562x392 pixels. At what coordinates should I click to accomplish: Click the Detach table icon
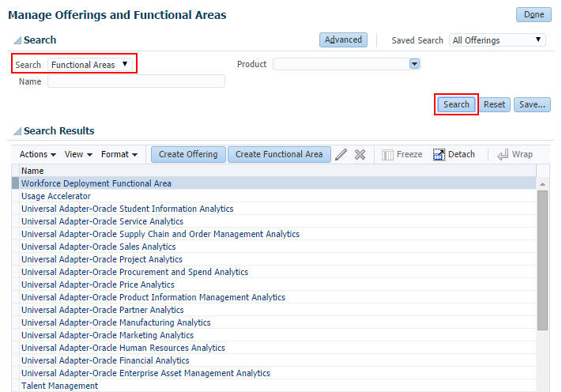[x=439, y=155]
